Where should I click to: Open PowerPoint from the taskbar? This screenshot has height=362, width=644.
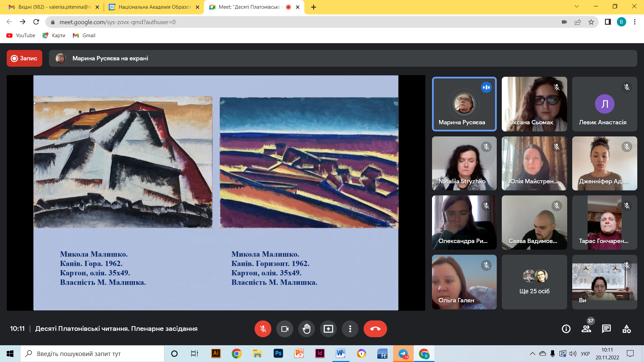[299, 354]
